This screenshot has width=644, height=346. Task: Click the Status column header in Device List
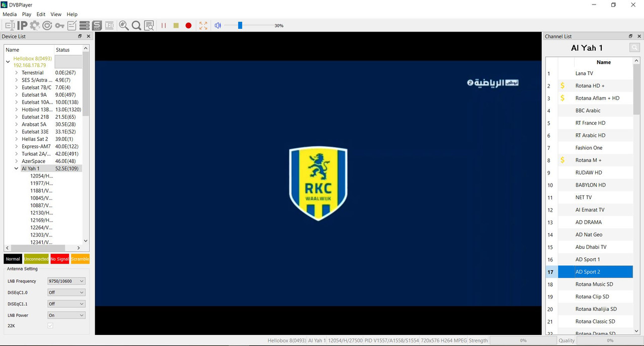67,50
